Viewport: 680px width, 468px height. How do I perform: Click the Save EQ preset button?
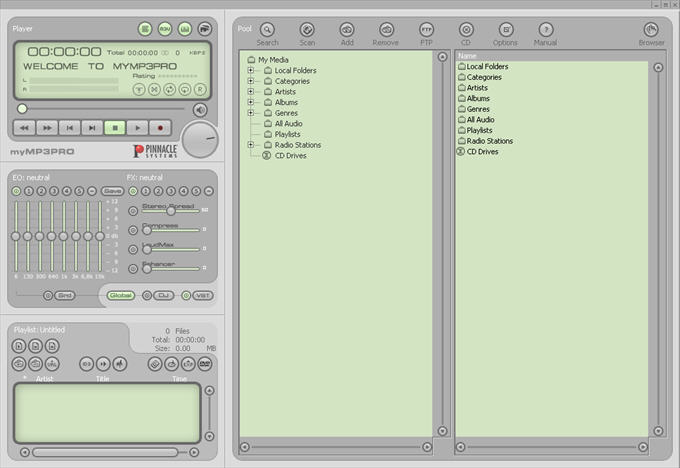(x=112, y=191)
